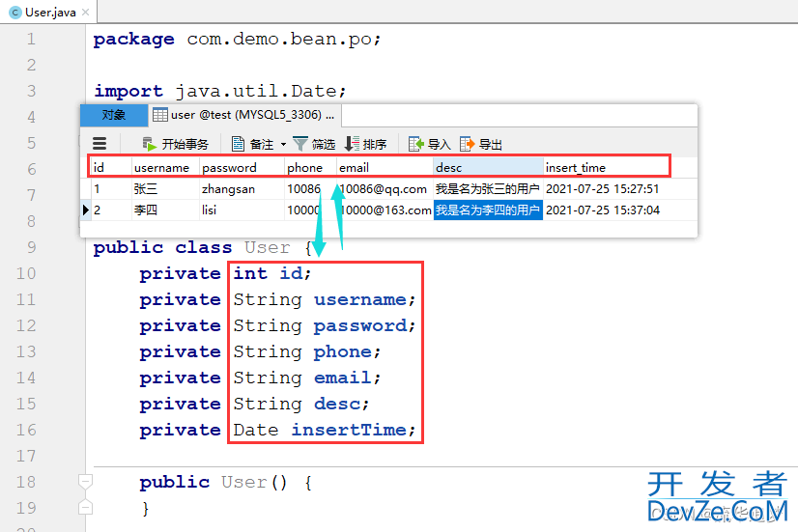
Task: Switch to the 对象 tab
Action: pyautogui.click(x=114, y=115)
